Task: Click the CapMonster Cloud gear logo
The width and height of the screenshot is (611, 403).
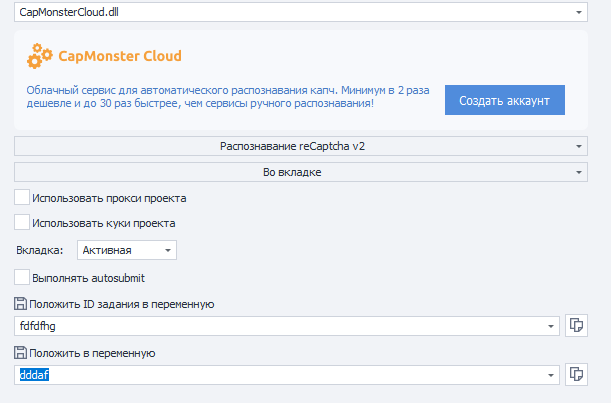Action: pos(41,55)
